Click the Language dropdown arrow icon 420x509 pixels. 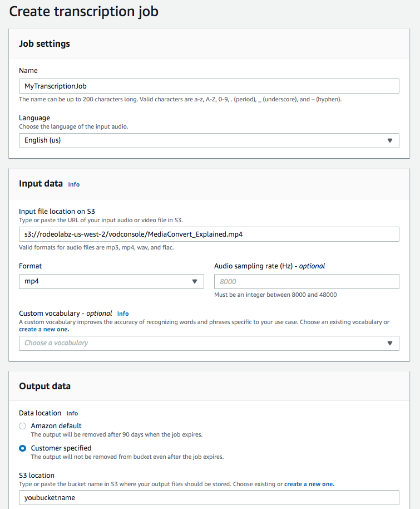pos(390,140)
